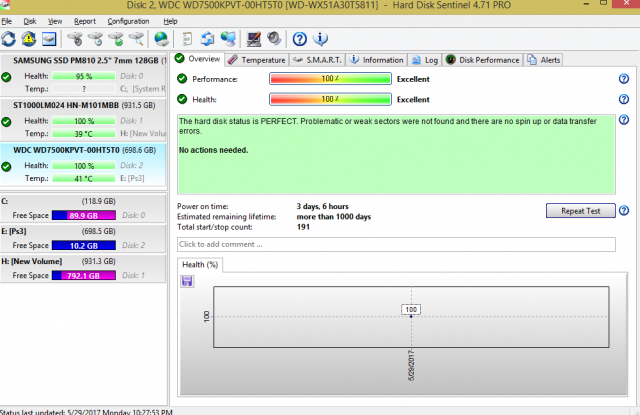Open the Report menu
This screenshot has height=415, width=640.
point(85,21)
